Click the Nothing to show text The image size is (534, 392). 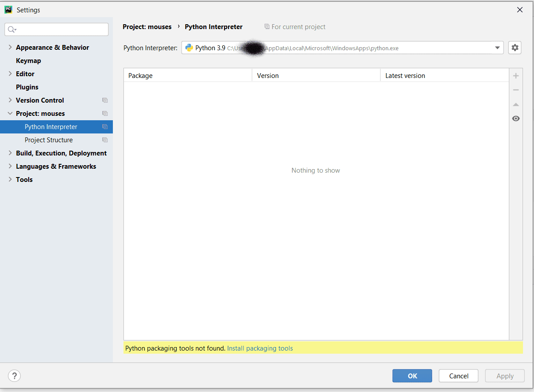pyautogui.click(x=316, y=170)
